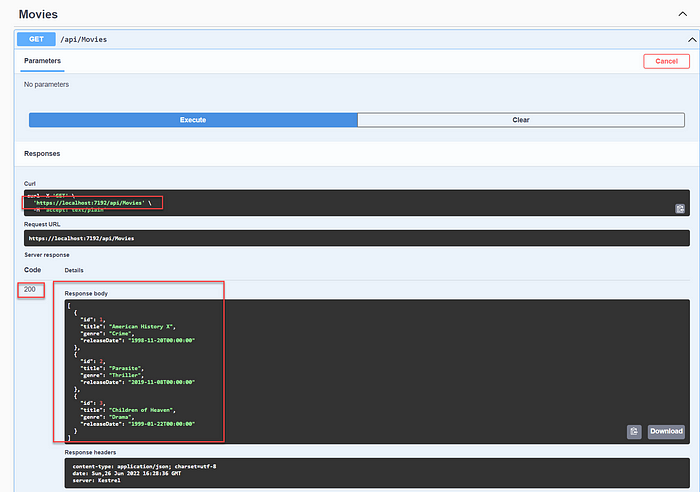Screen dimensions: 700x492
Task: Click the "American History X" title value
Action: pyautogui.click(x=141, y=326)
